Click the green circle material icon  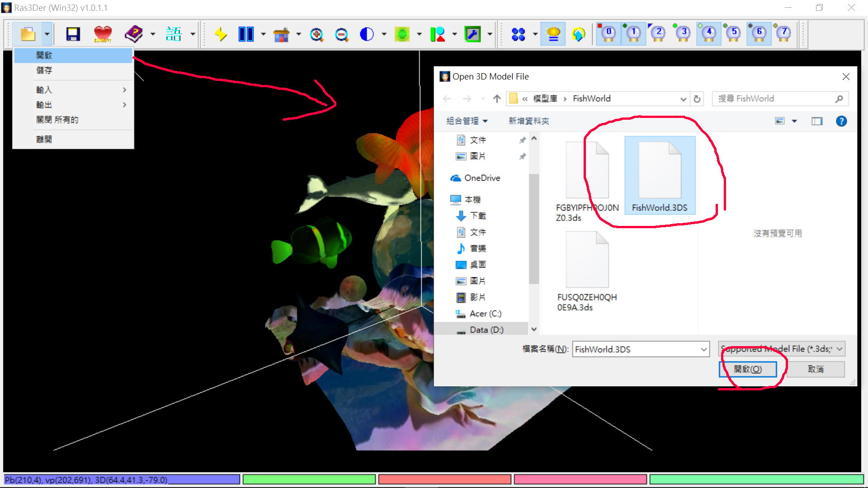coord(402,34)
